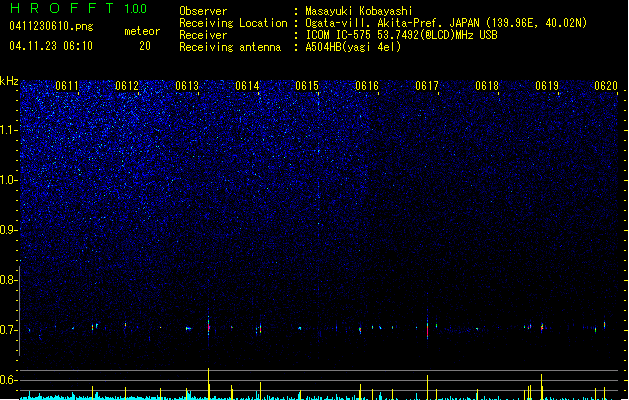Click the date stamp 04.11.23 06:10
Image resolution: width=629 pixels, height=400 pixels.
pos(51,46)
